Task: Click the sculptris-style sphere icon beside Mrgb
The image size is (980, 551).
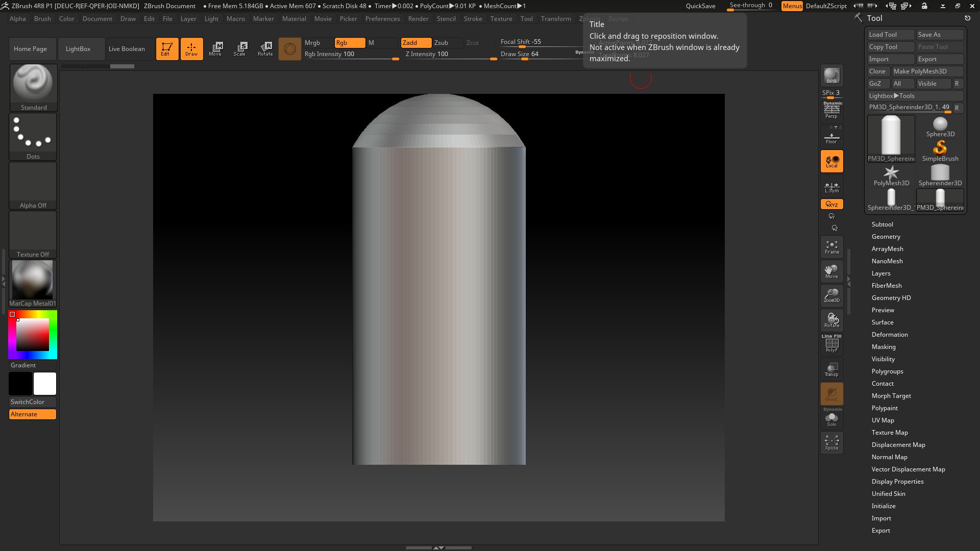Action: click(290, 49)
